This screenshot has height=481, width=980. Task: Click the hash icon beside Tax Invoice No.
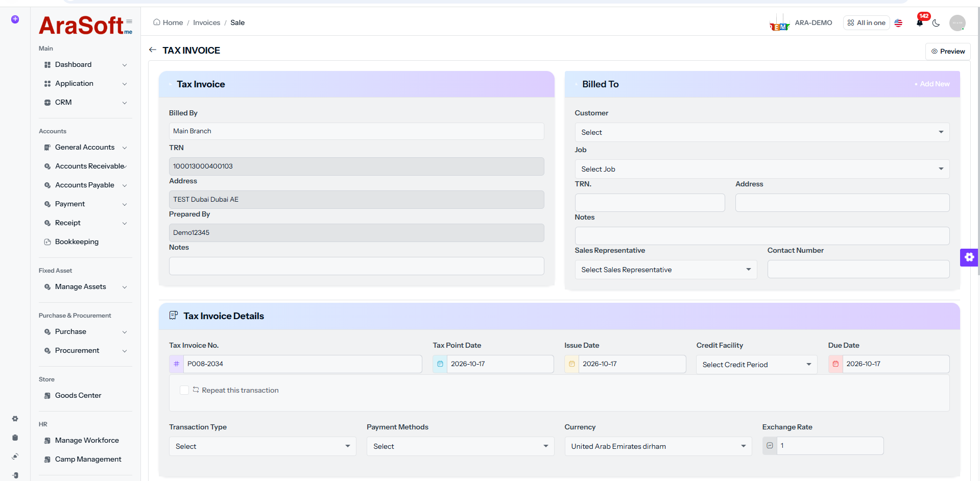pos(176,364)
